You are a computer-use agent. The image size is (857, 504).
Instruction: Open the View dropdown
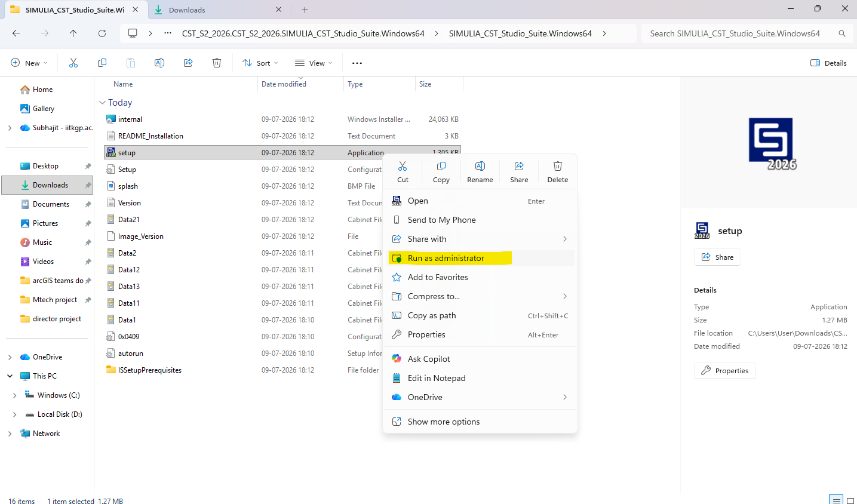(x=314, y=63)
